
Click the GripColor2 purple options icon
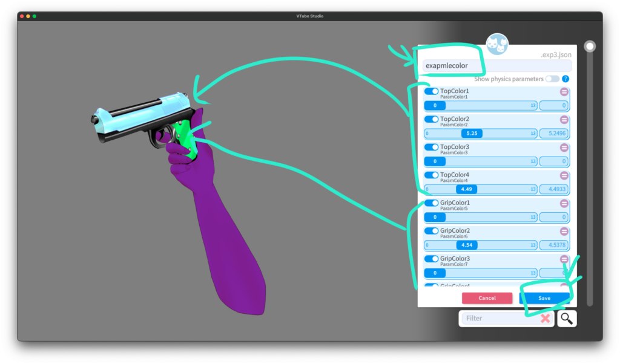click(564, 232)
